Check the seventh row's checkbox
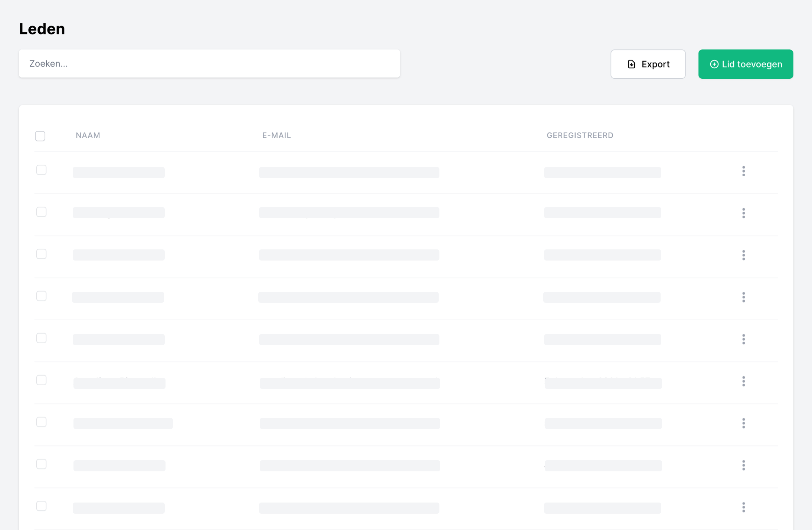This screenshot has width=812, height=530. coord(41,422)
